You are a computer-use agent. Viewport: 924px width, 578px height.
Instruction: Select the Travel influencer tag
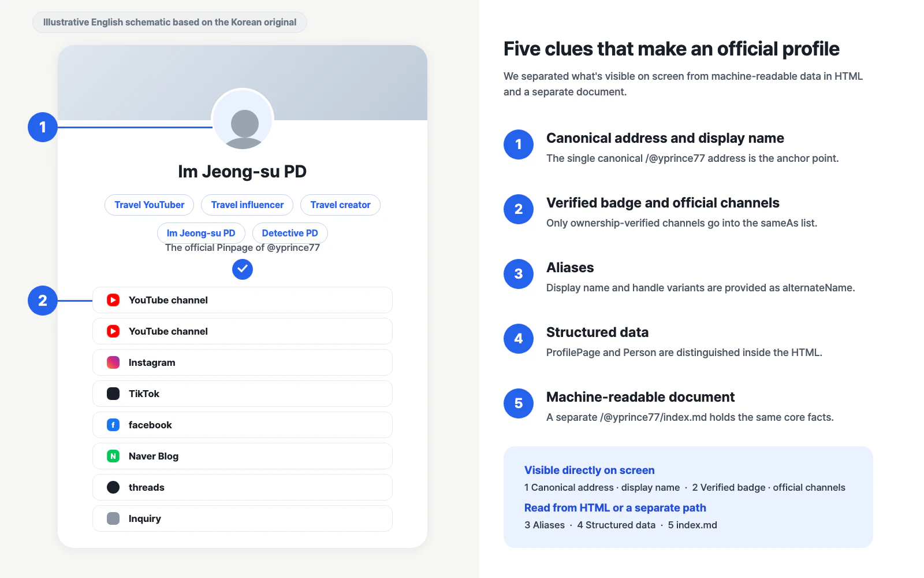247,205
